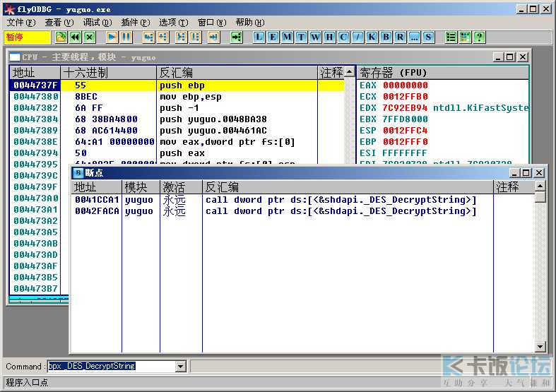This screenshot has height=392, width=556.
Task: Open the Memory map via M button
Action: 288,37
